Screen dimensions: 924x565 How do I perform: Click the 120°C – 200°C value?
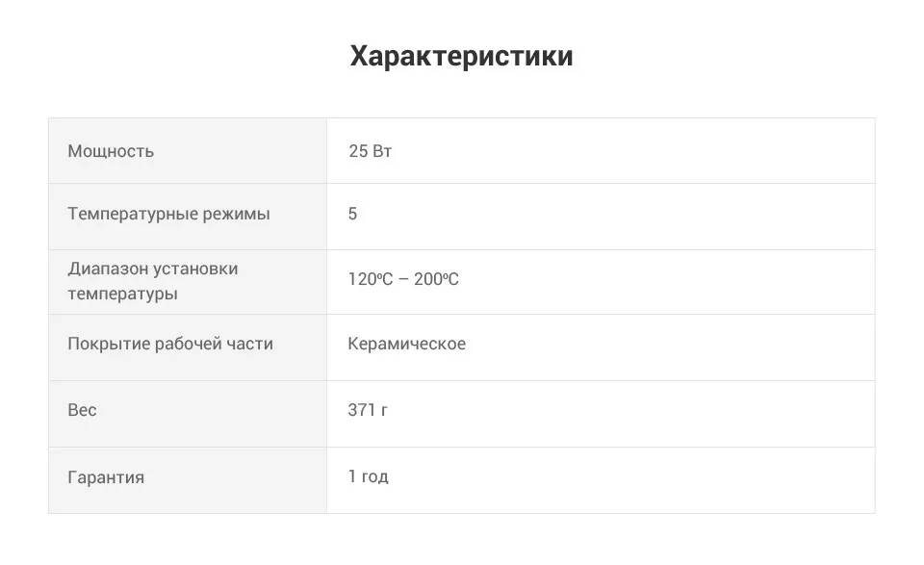click(x=403, y=279)
